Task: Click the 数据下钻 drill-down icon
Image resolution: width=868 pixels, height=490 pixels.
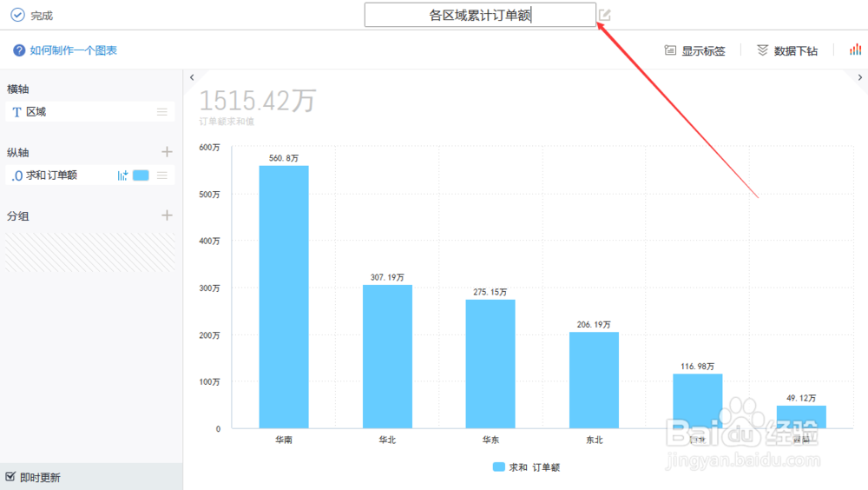Action: pos(762,50)
